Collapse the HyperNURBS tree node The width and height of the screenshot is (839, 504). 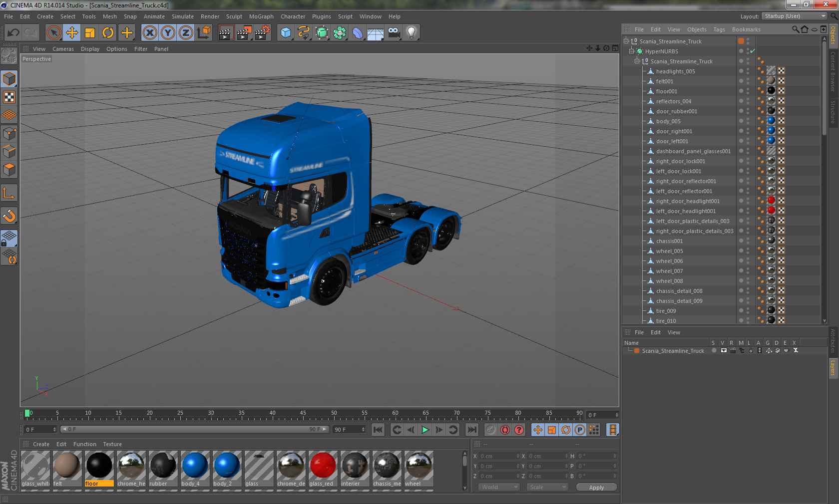[x=632, y=51]
